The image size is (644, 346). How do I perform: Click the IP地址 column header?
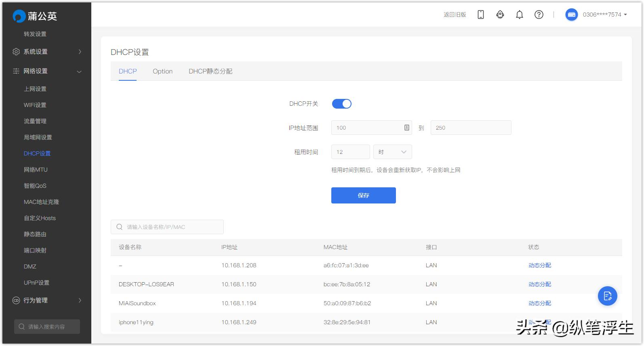tap(229, 247)
